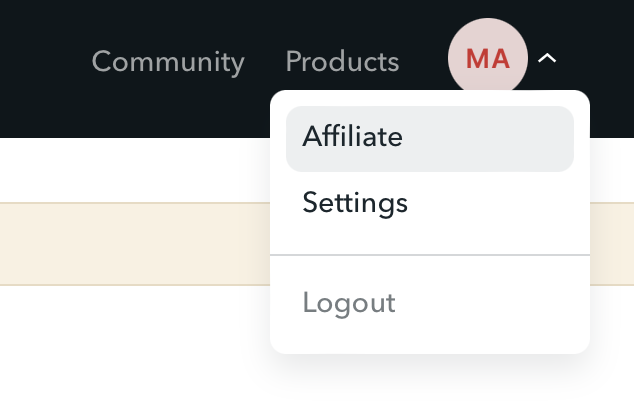Log out using the Logout entry

(349, 303)
